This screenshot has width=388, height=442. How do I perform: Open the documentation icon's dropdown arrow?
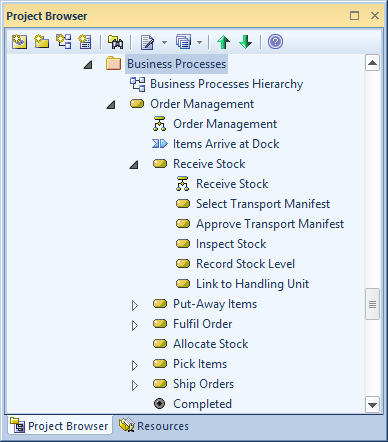point(164,42)
